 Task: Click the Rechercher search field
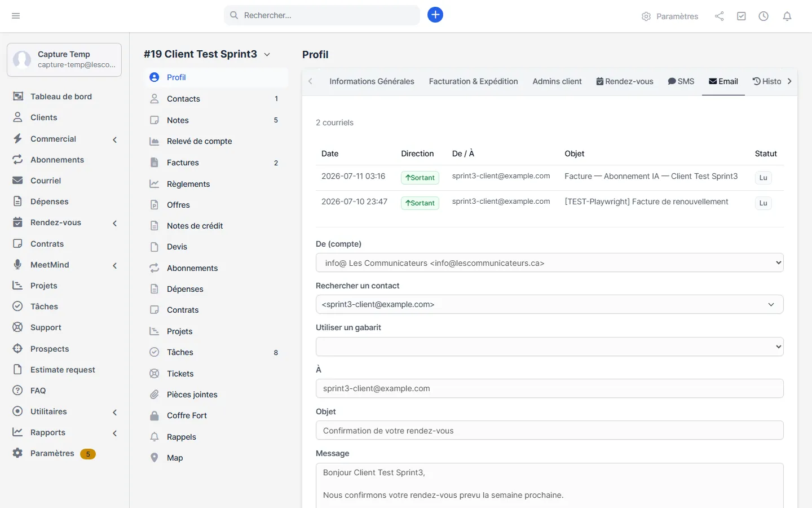click(322, 15)
